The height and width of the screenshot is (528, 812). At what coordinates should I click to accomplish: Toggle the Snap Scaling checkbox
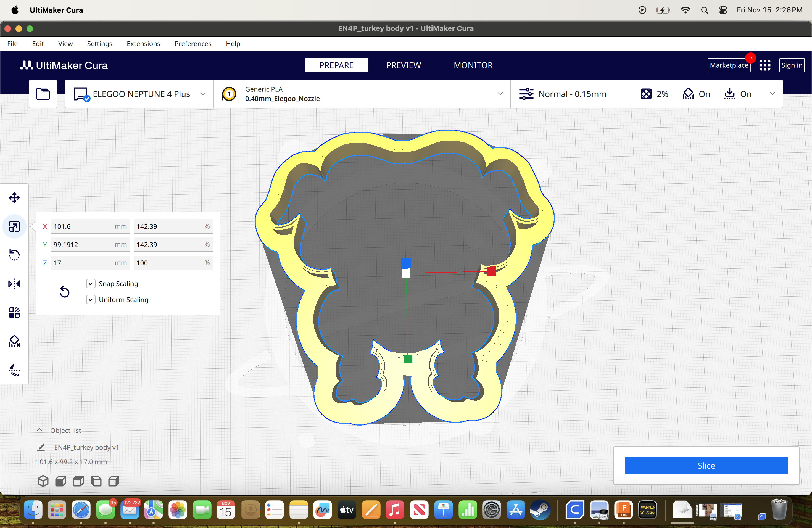point(91,283)
